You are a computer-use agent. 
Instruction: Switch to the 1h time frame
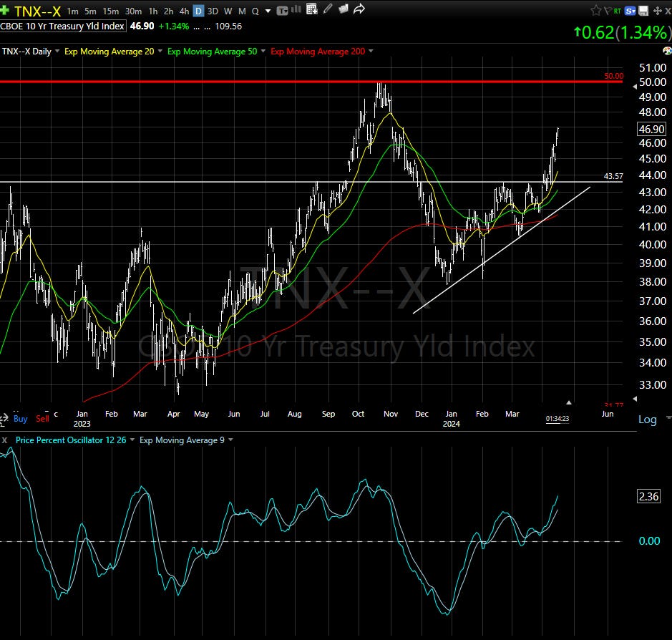pos(153,11)
